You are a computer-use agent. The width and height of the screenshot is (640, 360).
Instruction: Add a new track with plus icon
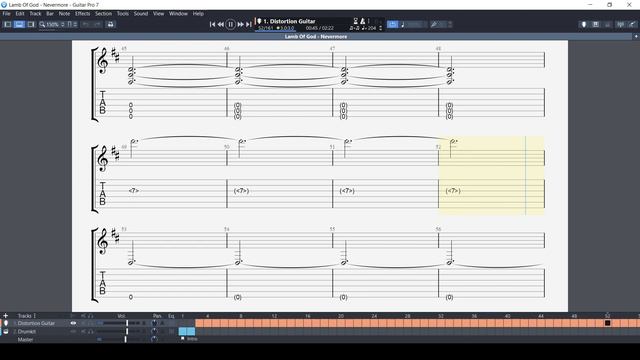(x=5, y=316)
